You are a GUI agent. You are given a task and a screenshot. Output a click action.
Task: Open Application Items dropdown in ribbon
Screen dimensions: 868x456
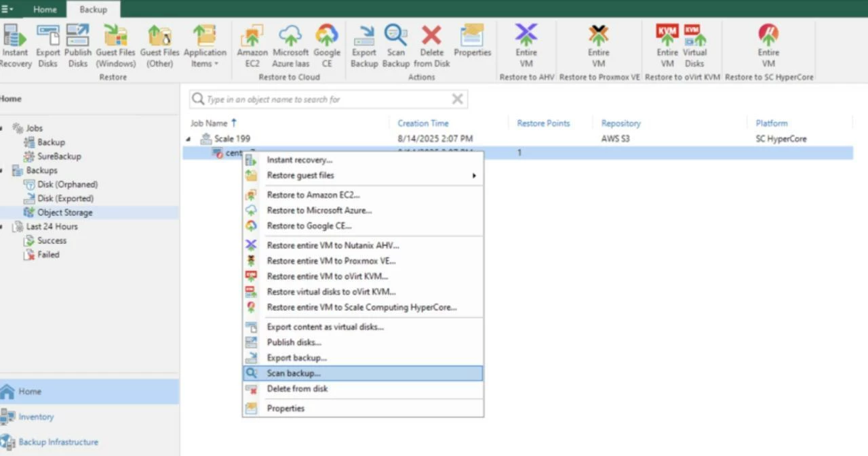[204, 45]
